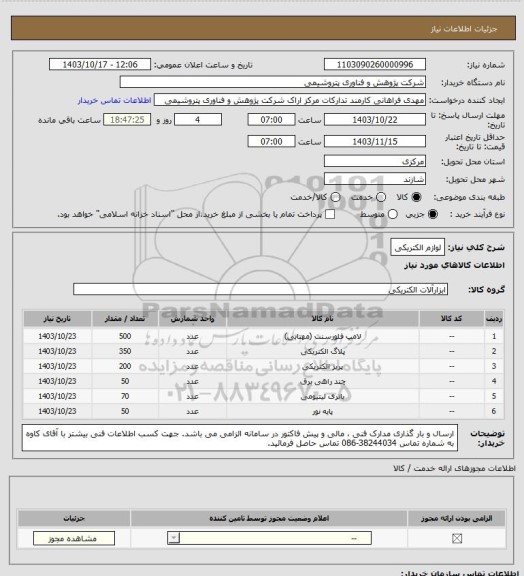Click the چند راهی برق item name

(x=323, y=382)
